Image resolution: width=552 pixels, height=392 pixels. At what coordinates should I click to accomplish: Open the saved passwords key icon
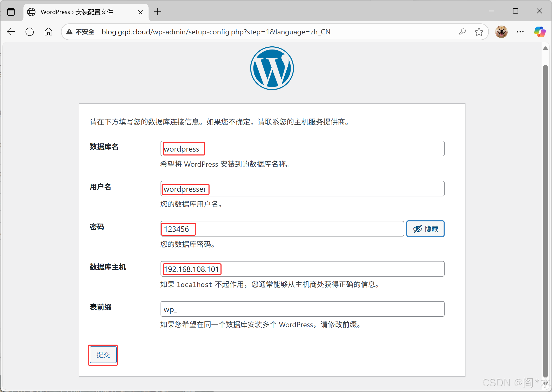click(462, 32)
